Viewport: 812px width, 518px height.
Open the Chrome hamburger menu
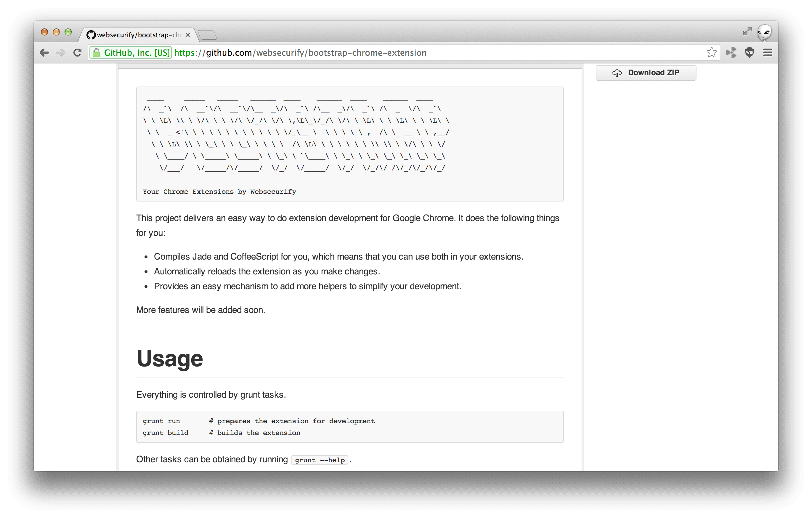pos(768,53)
